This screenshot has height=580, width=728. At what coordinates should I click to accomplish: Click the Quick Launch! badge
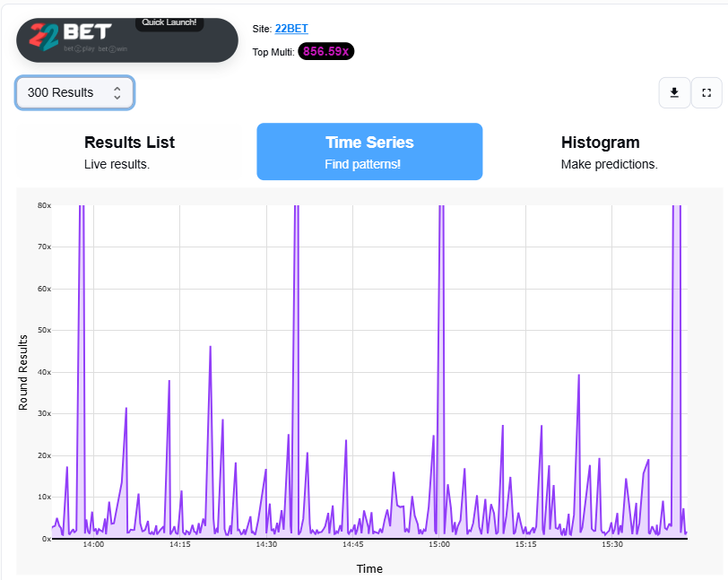pyautogui.click(x=169, y=22)
